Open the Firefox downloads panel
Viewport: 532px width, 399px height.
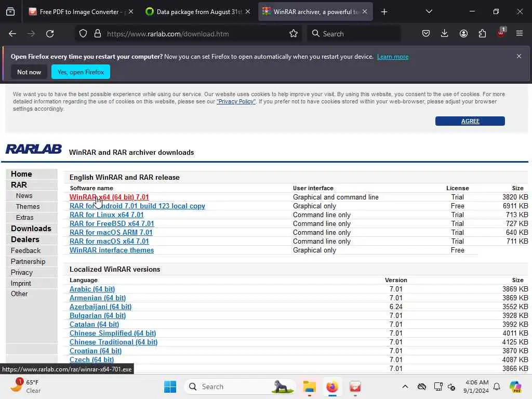445,34
